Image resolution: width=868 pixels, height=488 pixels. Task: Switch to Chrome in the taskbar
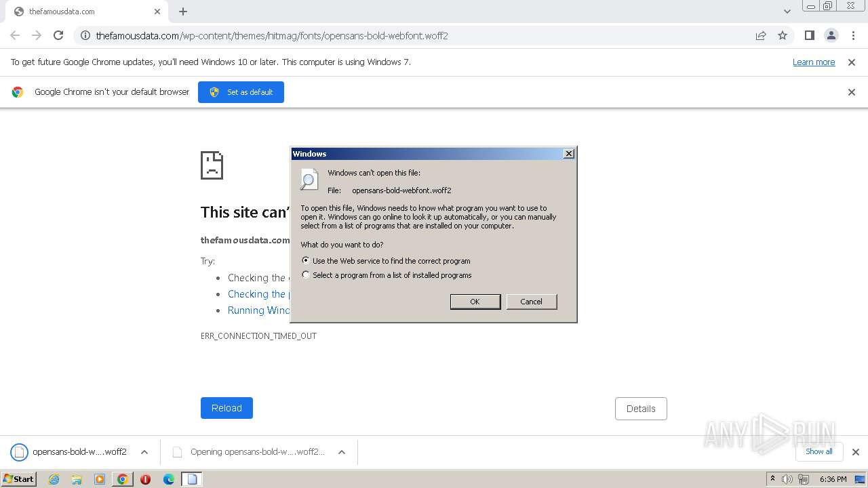click(x=122, y=479)
